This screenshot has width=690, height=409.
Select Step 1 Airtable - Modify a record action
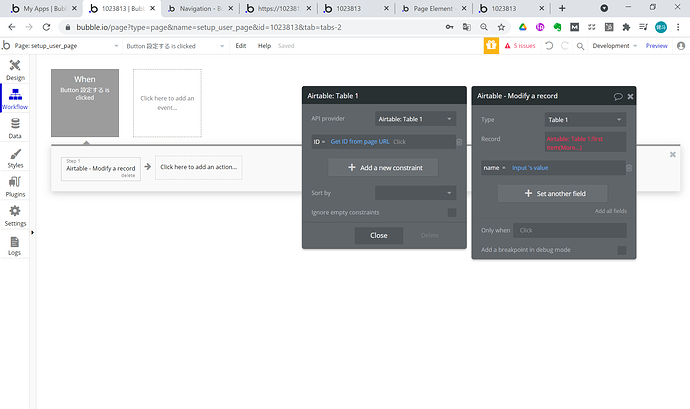(x=101, y=169)
